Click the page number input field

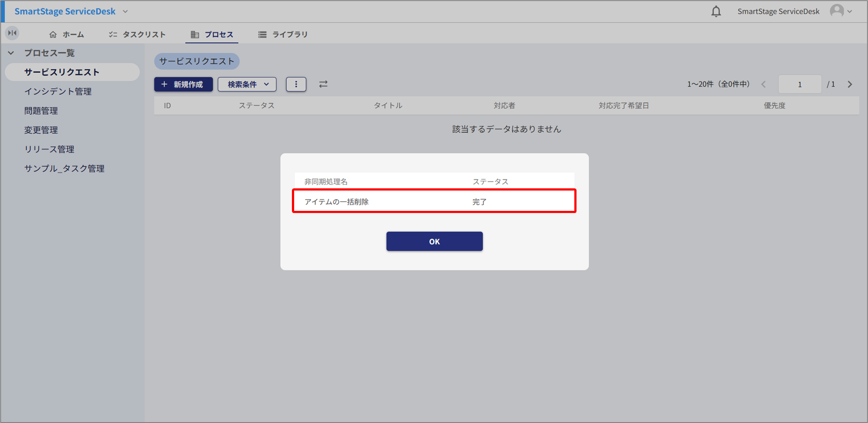click(x=800, y=84)
